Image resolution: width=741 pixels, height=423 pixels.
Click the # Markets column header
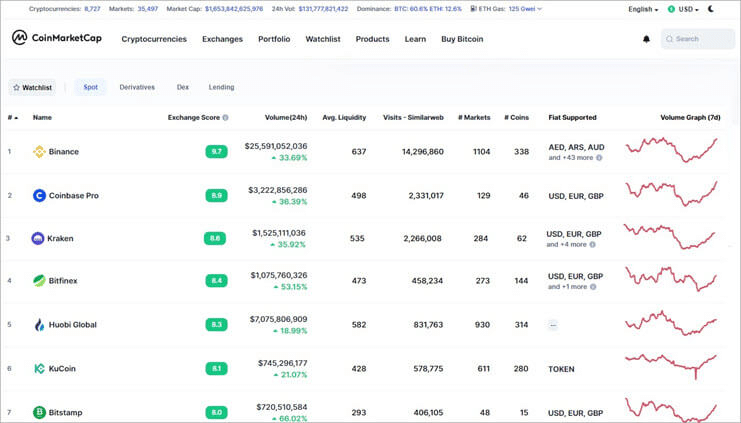tap(474, 118)
